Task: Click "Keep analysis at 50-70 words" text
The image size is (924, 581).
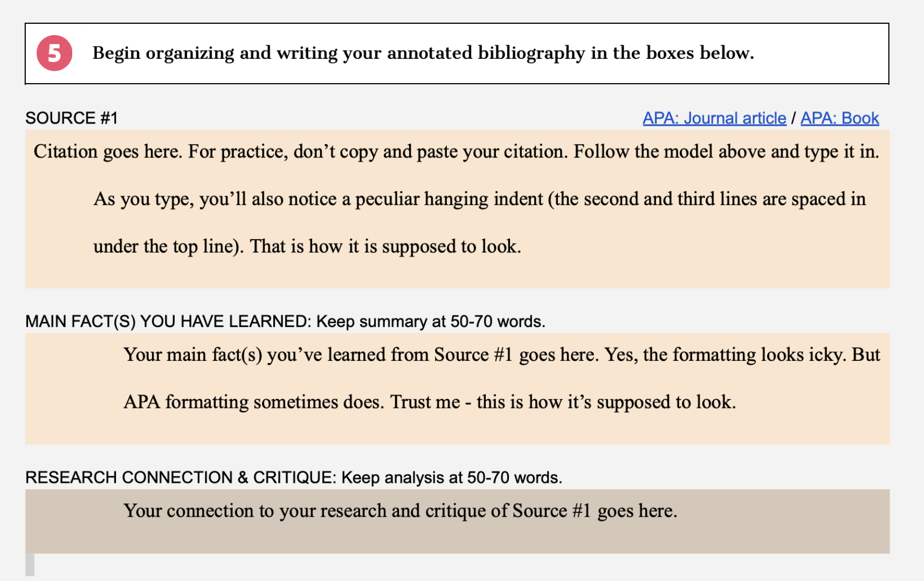Action: click(451, 477)
